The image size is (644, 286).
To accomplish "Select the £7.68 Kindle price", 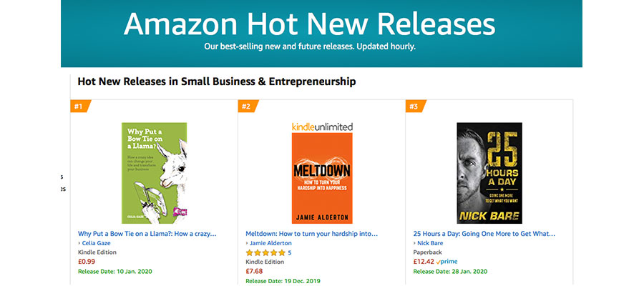I will (255, 271).
